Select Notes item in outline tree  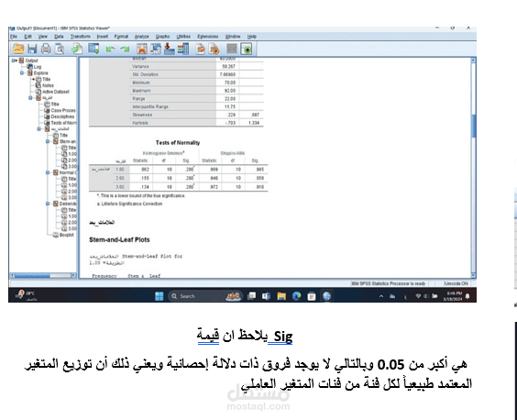tap(48, 85)
